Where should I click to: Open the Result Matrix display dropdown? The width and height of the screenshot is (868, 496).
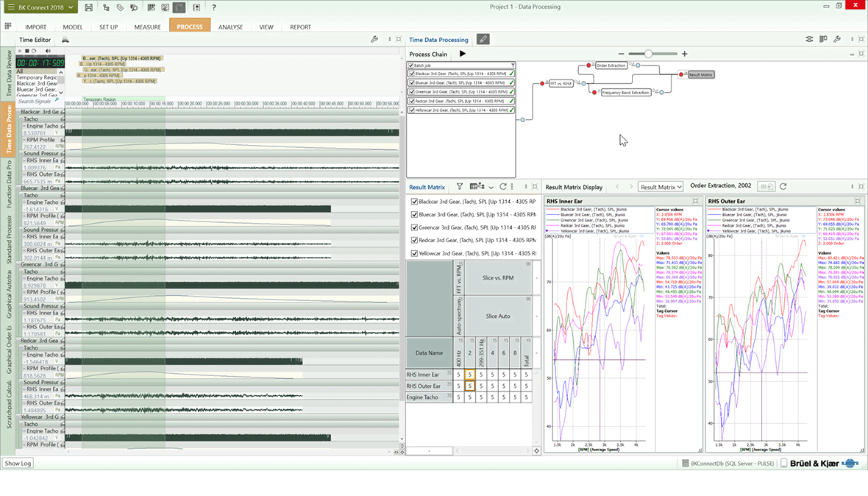[660, 187]
